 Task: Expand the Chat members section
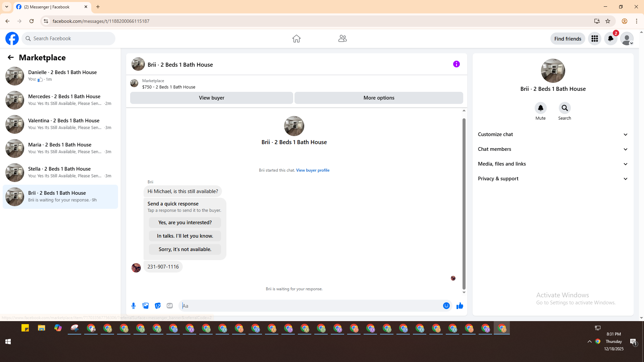tap(552, 149)
